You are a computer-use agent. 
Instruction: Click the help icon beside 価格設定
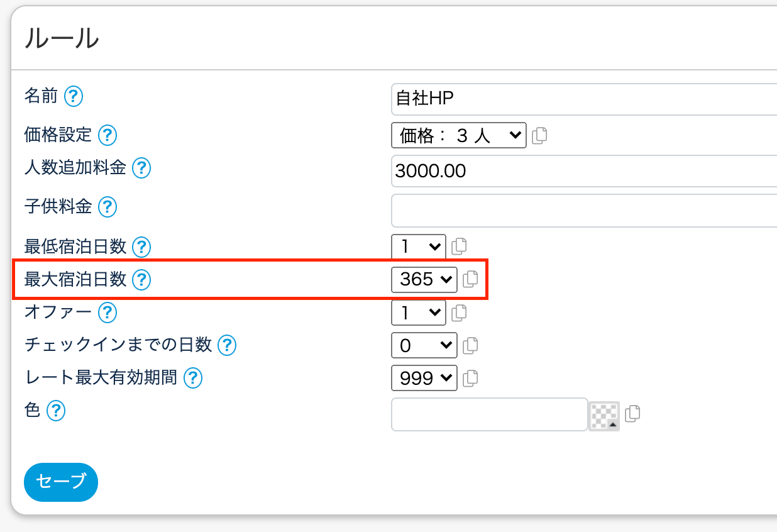click(x=107, y=135)
